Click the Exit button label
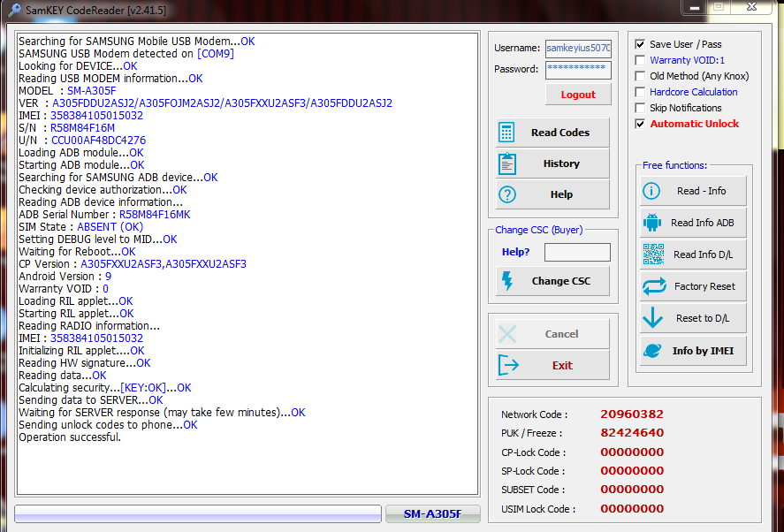The image size is (784, 532). tap(562, 366)
